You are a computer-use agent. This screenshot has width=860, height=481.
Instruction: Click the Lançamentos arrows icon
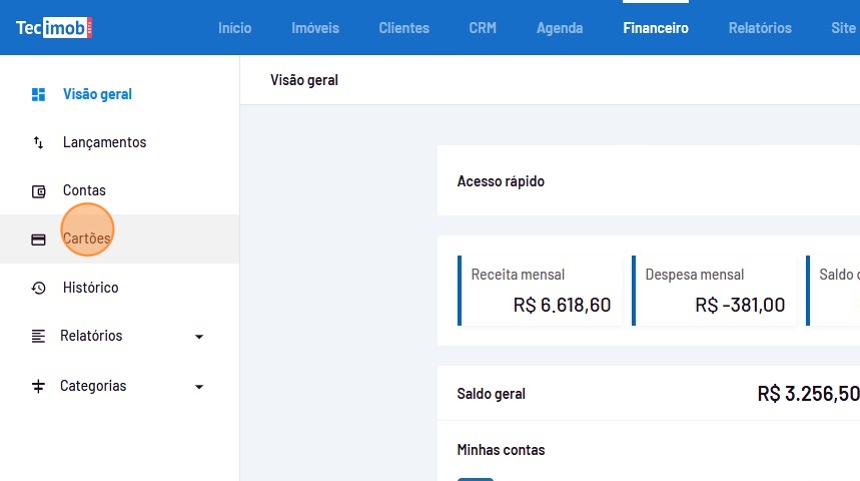coord(39,143)
